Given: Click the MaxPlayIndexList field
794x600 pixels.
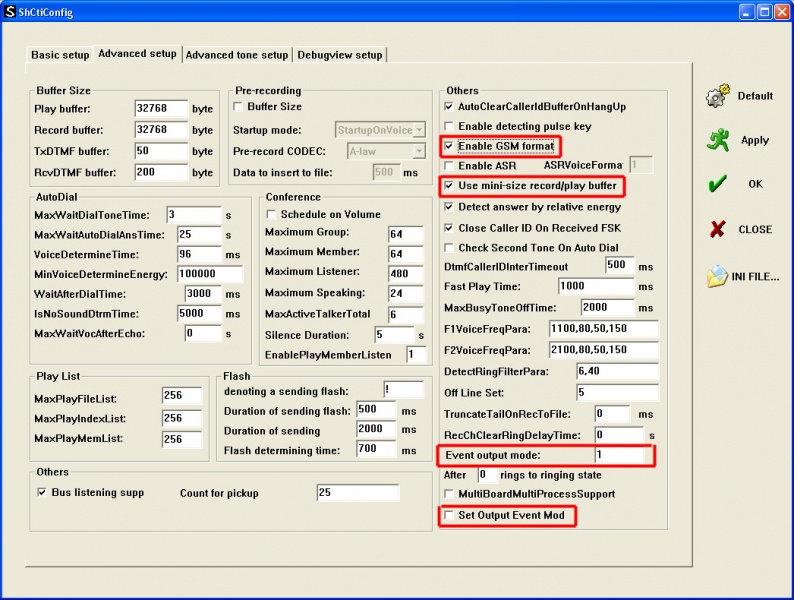Looking at the screenshot, I should 182,418.
